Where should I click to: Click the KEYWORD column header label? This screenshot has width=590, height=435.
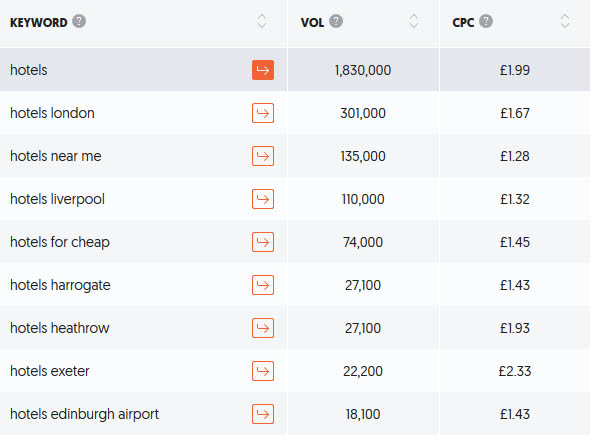click(x=38, y=23)
